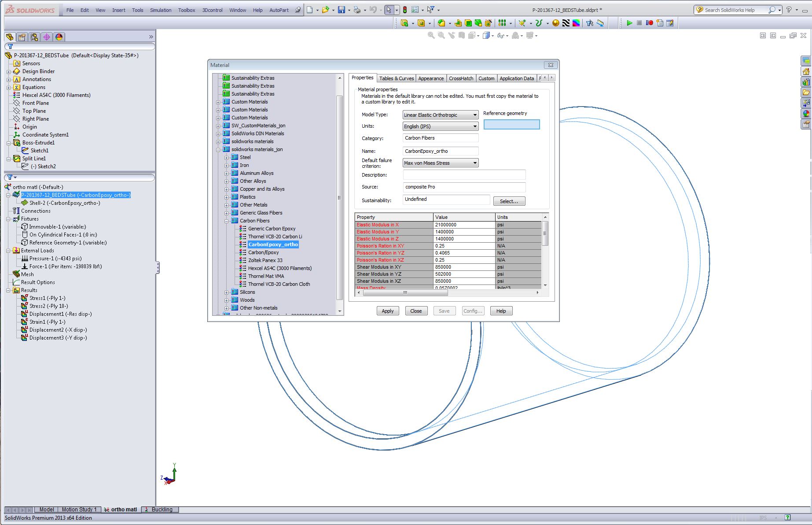Open the DisplayManager tab icon

pos(59,37)
